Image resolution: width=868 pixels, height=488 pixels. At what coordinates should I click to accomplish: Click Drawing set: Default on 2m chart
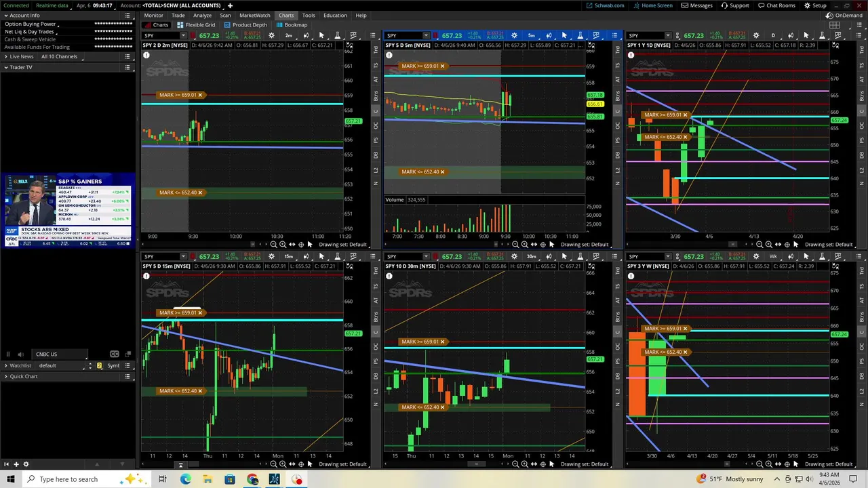342,244
